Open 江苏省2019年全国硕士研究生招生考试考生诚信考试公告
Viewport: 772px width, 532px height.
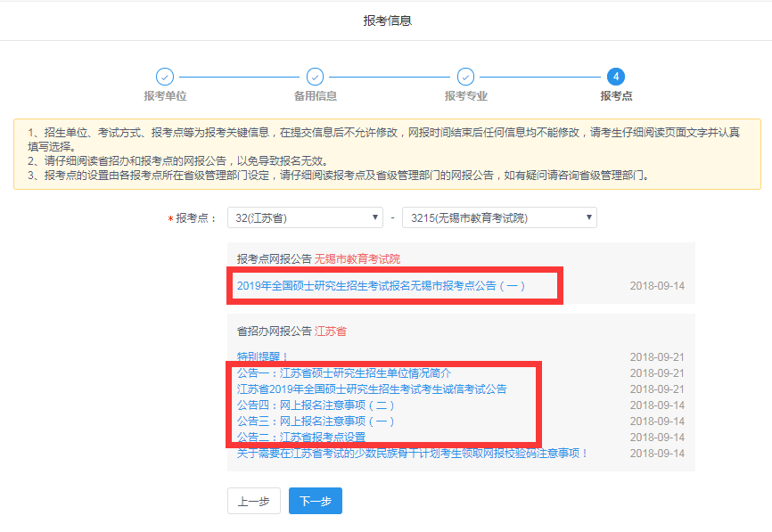click(x=372, y=389)
